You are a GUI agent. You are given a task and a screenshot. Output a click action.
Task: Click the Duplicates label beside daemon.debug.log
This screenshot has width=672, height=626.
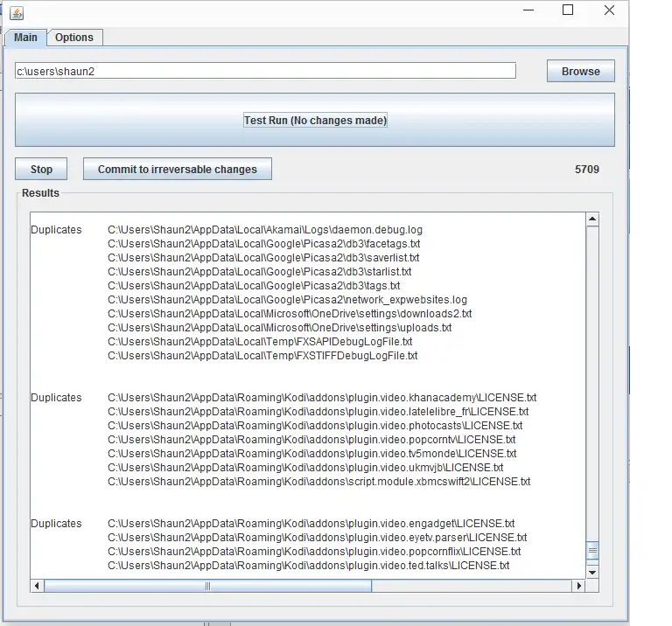click(x=56, y=230)
